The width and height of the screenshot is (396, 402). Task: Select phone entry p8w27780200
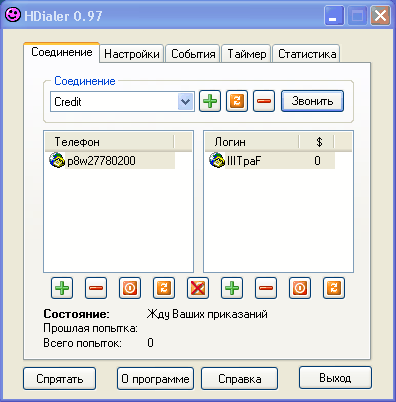tap(112, 161)
